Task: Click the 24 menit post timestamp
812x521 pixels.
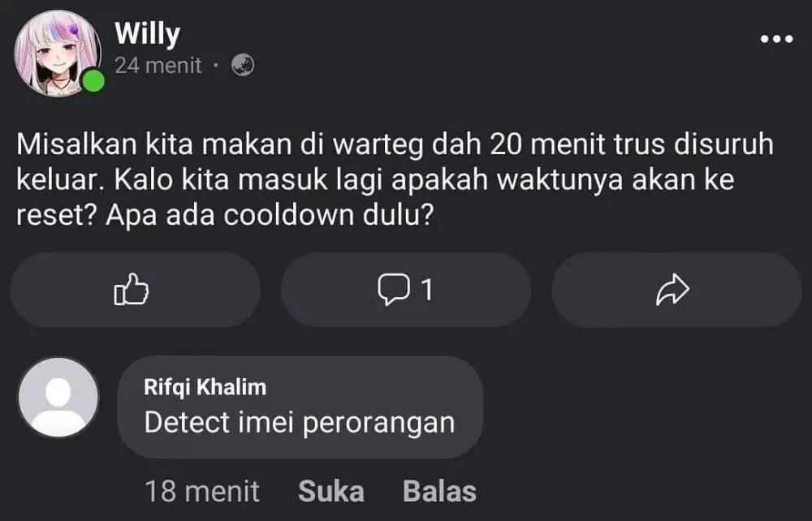Action: [x=158, y=66]
